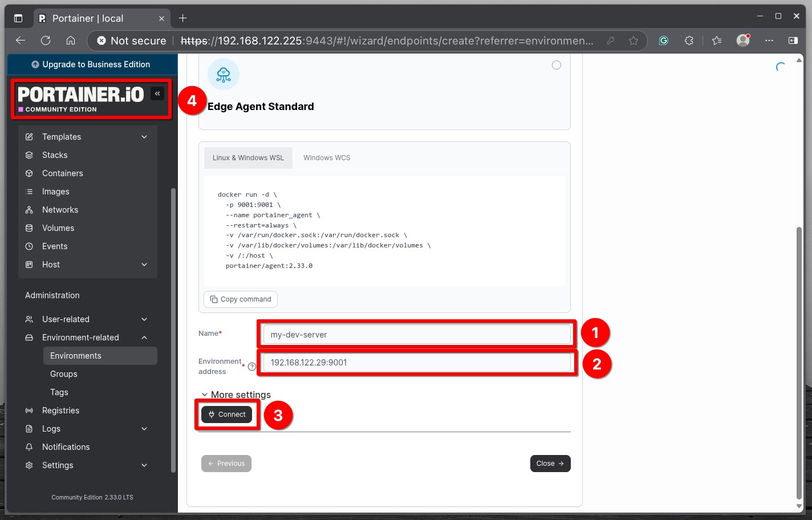Click Copy command button
The height and width of the screenshot is (520, 812).
(241, 299)
